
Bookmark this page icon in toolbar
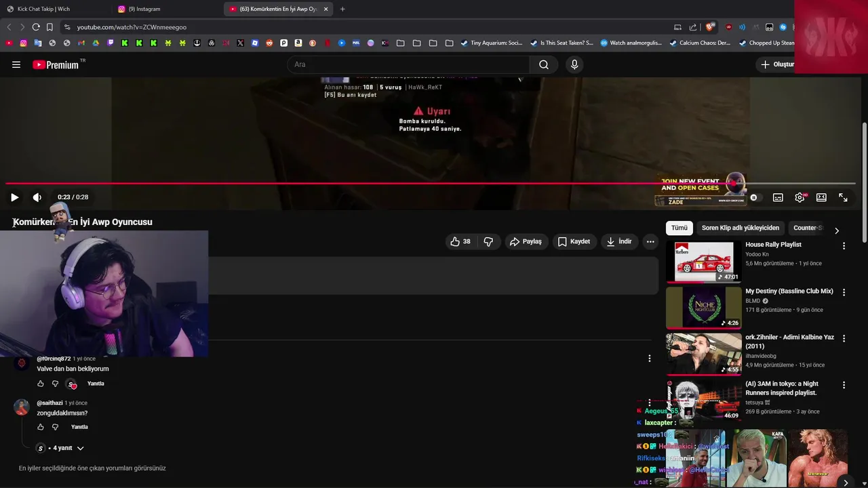pos(50,27)
